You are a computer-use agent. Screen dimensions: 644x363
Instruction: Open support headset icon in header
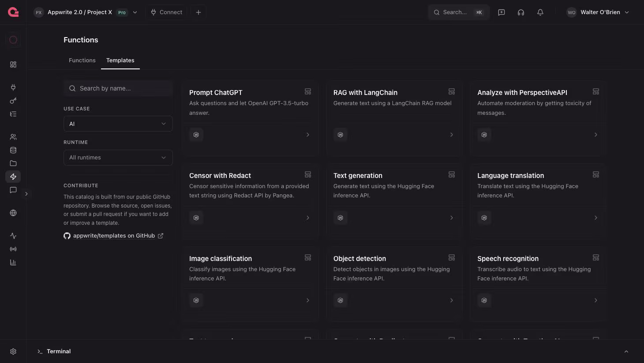521,12
